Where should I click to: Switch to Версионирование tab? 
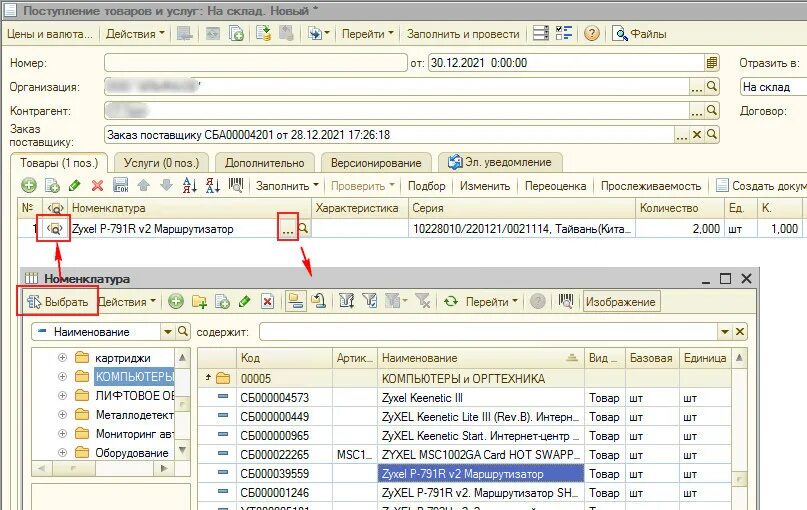(376, 163)
